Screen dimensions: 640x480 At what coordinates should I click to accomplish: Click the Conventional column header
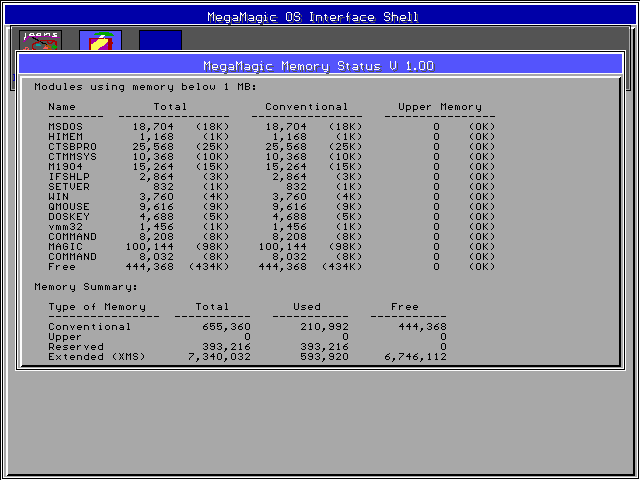point(307,107)
